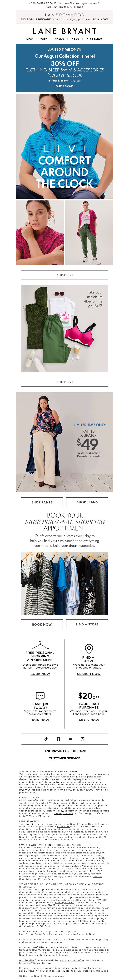The width and height of the screenshot is (129, 980).
Task: Follow the SHOP NOW link in blue banner
Action: [64, 86]
